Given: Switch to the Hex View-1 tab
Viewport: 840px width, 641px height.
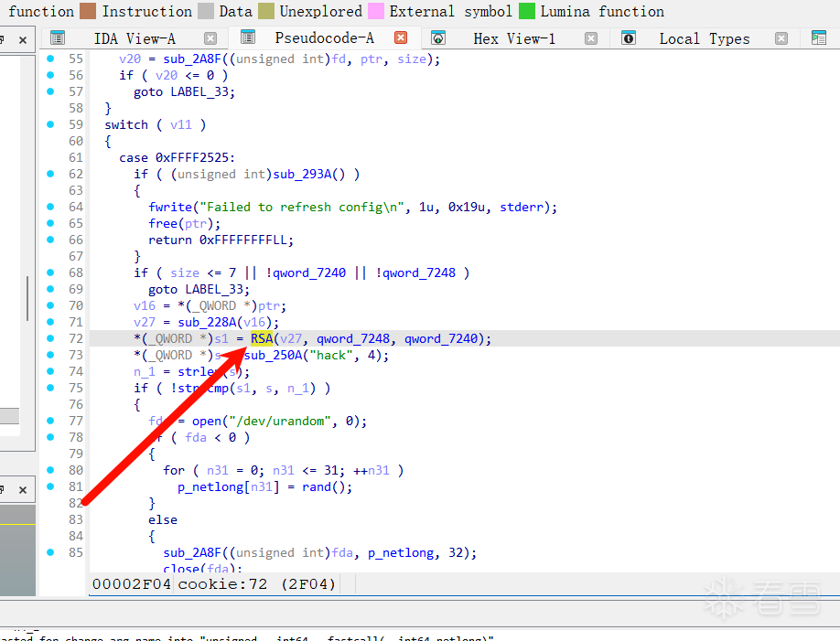Looking at the screenshot, I should 513,38.
